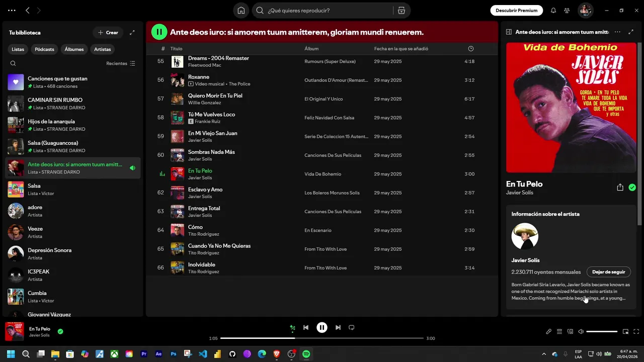The image size is (644, 362).
Task: Toggle saved checkmark in bottom player bar
Action: pos(60,331)
